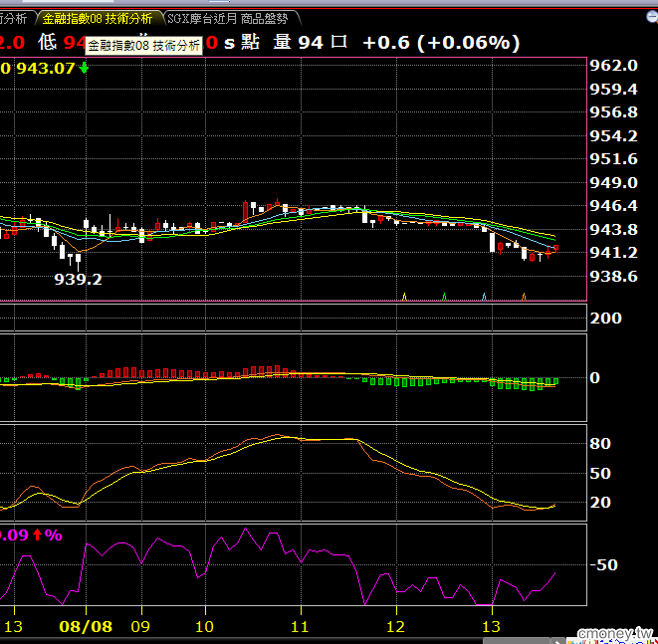Viewport: 658px width, 644px height.
Task: Open the SGX摩台近月 商品盤勢 tab
Action: (228, 19)
